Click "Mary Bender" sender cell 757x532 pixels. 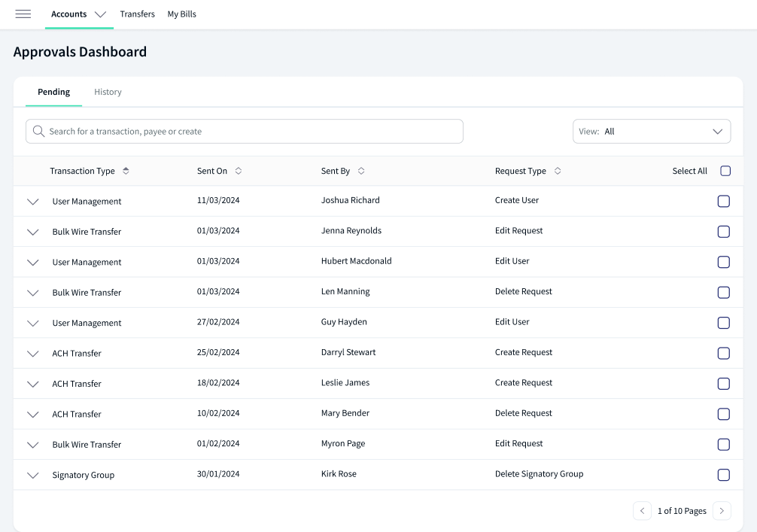(x=345, y=413)
